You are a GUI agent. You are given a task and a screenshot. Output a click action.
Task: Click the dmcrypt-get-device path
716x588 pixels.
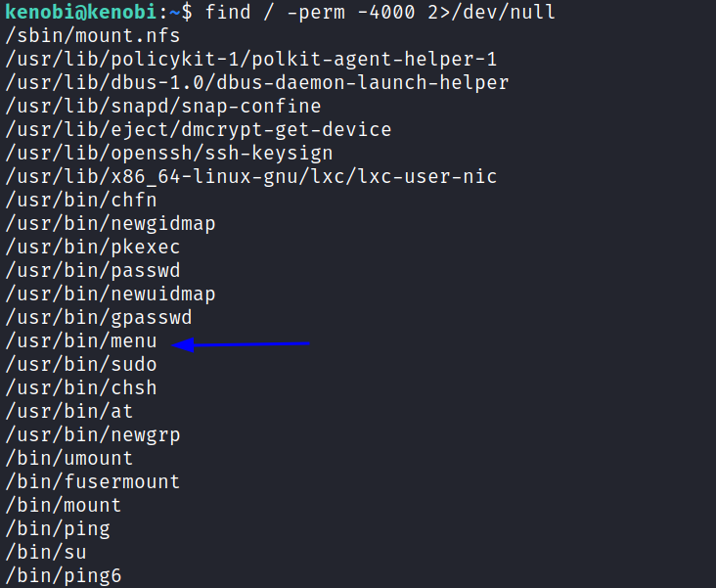(199, 130)
